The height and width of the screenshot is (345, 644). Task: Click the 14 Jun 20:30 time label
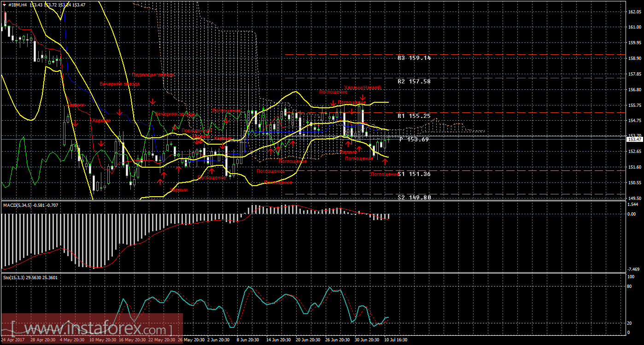tap(278, 340)
